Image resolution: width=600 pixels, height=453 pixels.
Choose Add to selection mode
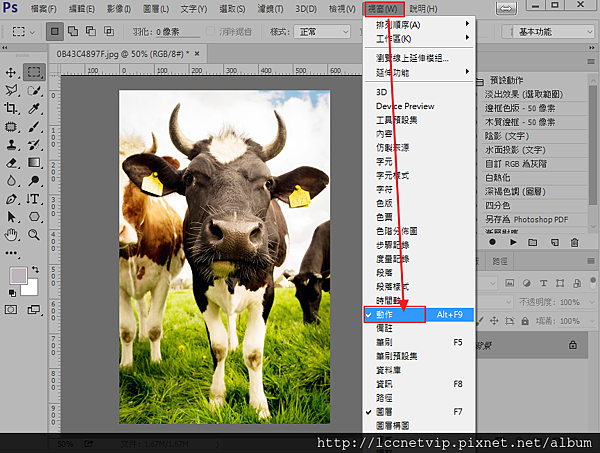(73, 31)
